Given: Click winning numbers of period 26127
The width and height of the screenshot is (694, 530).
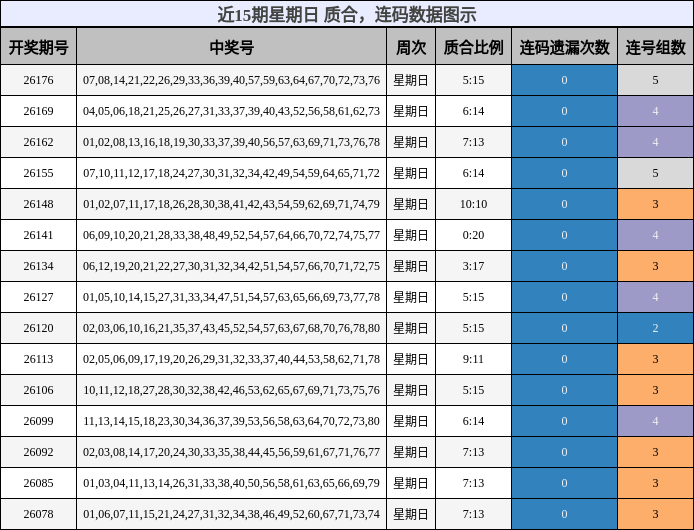Looking at the screenshot, I should click(231, 297).
